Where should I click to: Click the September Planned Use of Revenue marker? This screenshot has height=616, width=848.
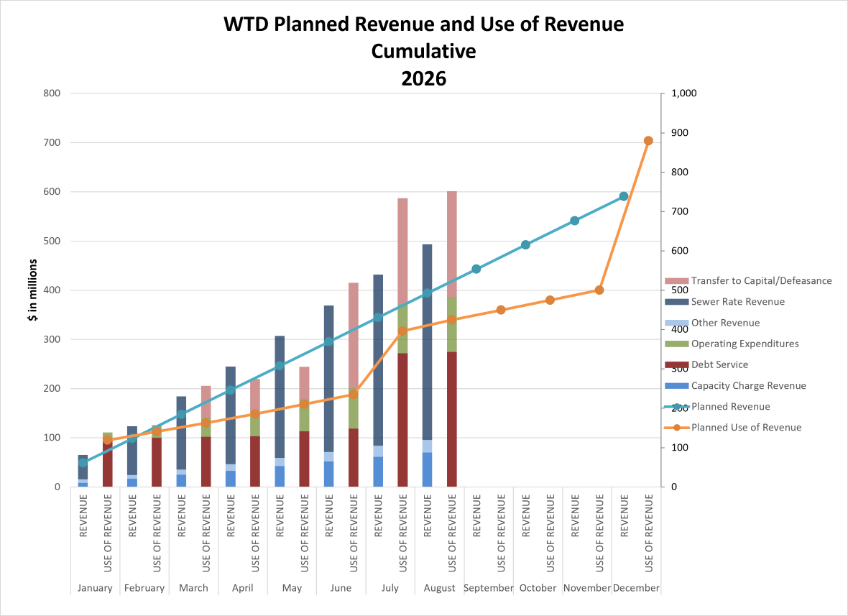pos(501,310)
